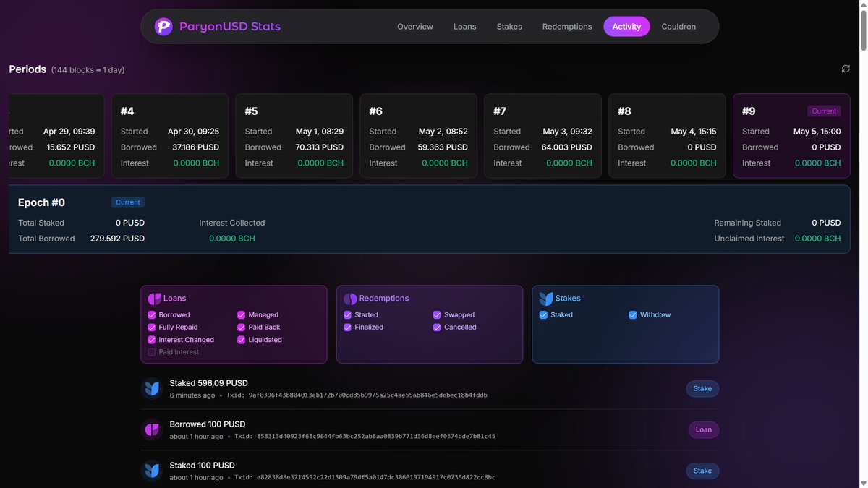Click the May 3, 09:32 start time
The image size is (868, 488).
click(x=568, y=132)
